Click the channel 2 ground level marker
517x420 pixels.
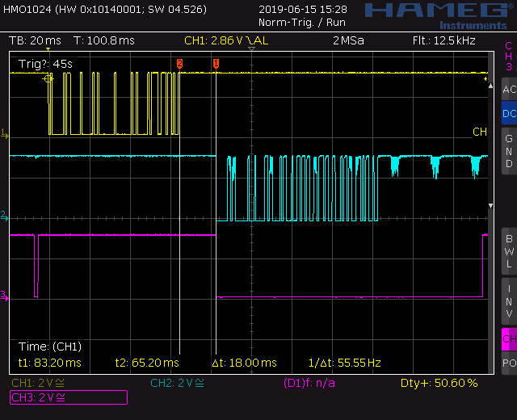pos(4,216)
